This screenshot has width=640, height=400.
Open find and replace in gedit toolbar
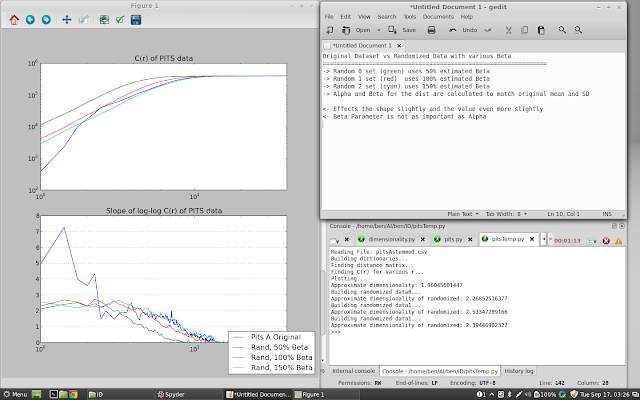click(578, 30)
